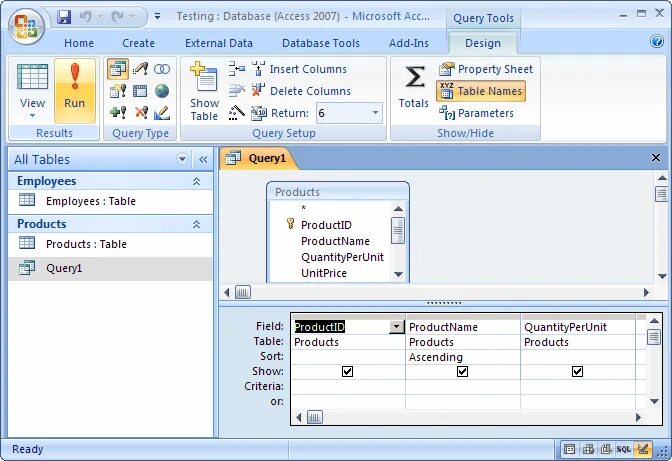Open the ProductID field dropdown arrow

(396, 327)
